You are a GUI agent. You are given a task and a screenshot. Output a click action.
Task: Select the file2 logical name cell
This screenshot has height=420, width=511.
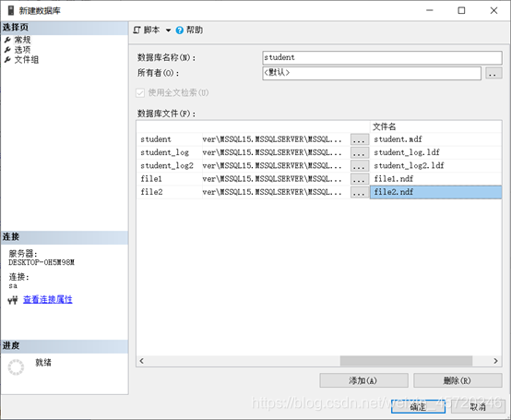(170, 192)
